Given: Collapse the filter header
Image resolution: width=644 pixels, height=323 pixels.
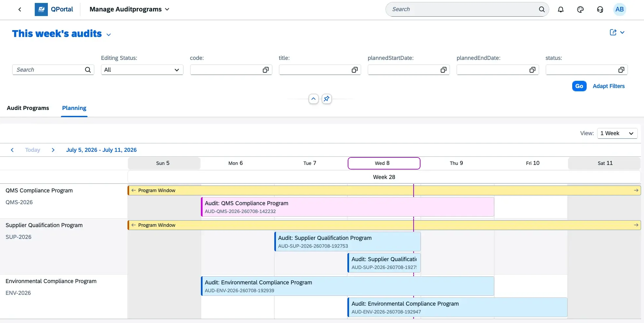Looking at the screenshot, I should (314, 99).
